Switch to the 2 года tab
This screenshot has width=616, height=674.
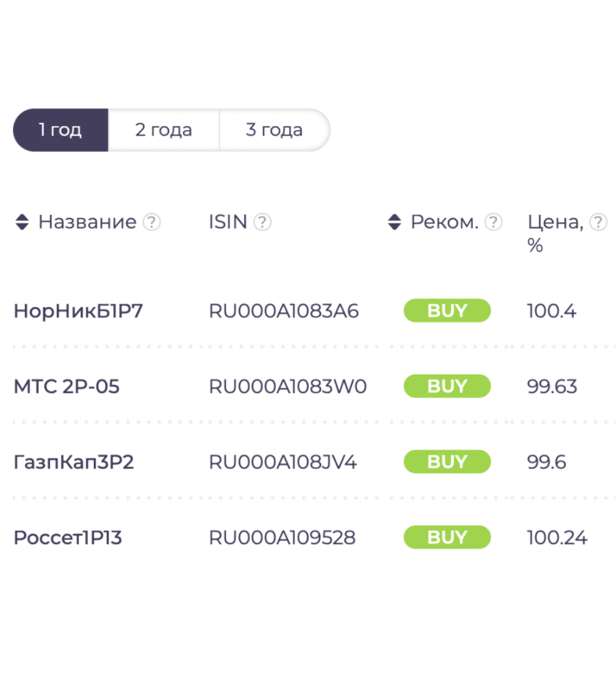163,130
